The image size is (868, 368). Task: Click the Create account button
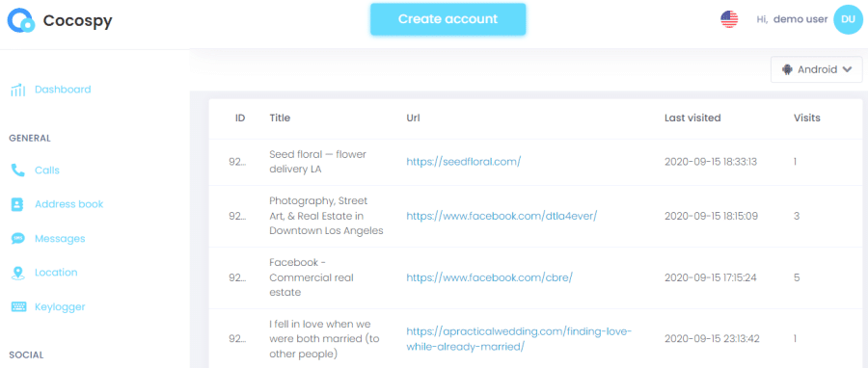coord(448,19)
